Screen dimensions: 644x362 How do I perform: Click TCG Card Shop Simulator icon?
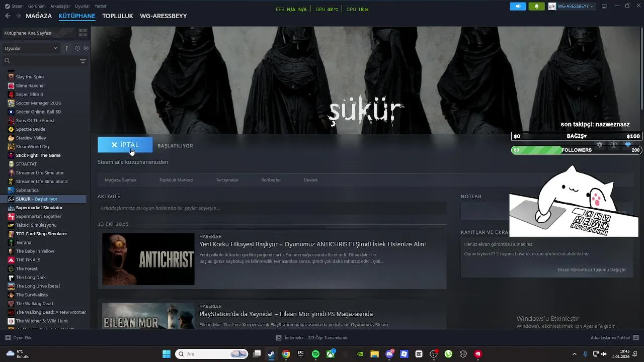[x=11, y=234]
